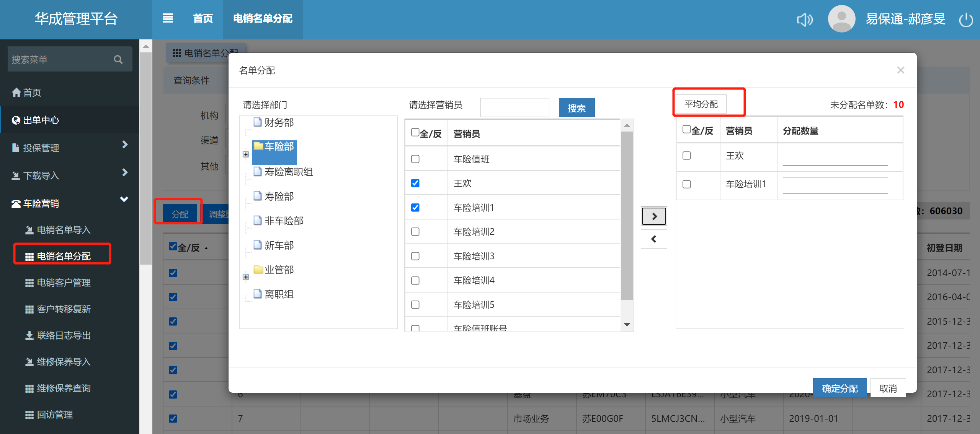Viewport: 980px width, 434px height.
Task: Uncheck the 王欢 salesperson checkbox
Action: tap(415, 183)
